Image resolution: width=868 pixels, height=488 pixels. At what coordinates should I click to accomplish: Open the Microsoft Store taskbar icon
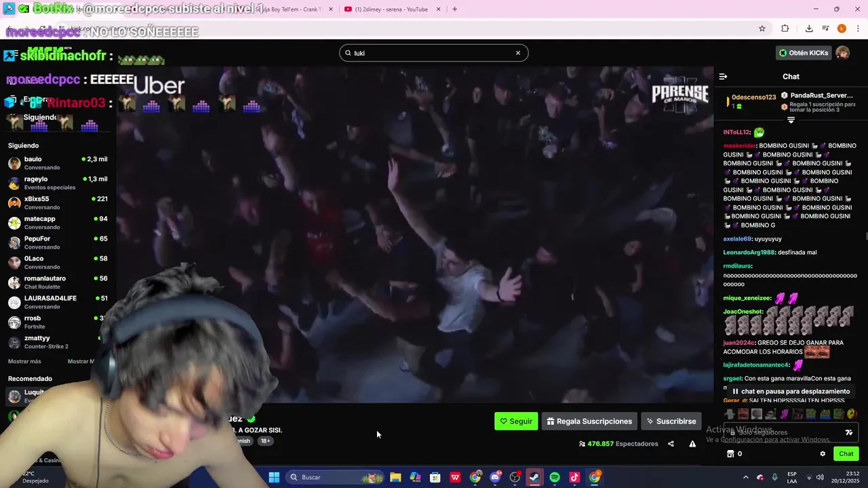point(435,477)
